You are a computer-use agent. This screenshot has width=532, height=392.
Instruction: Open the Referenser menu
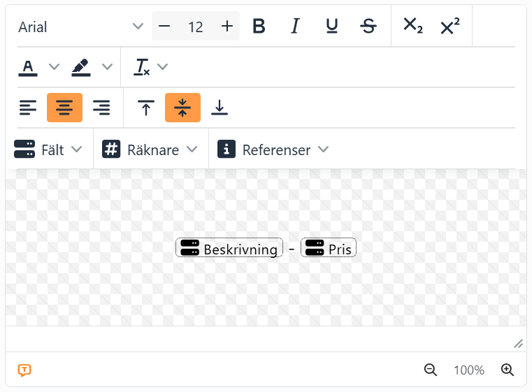(273, 150)
